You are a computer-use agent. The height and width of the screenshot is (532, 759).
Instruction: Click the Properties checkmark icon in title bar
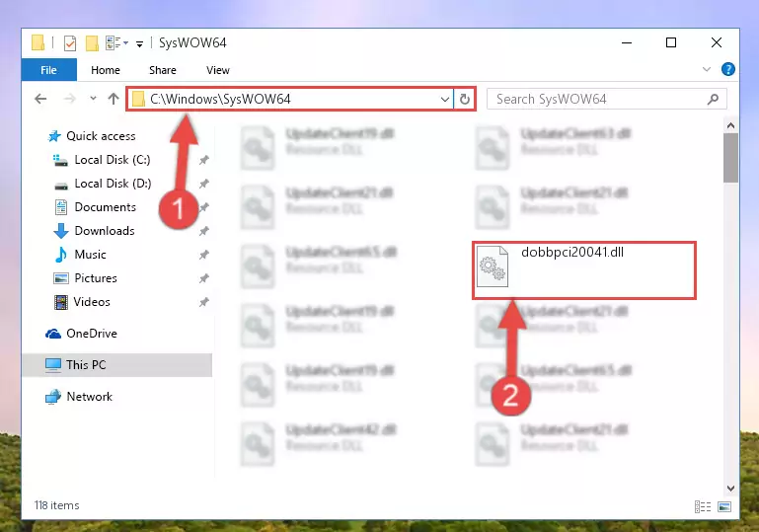pyautogui.click(x=70, y=43)
